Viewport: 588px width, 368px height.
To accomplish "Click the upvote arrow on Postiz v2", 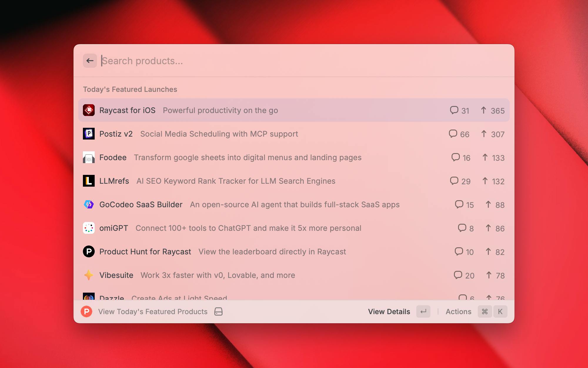I will coord(484,134).
